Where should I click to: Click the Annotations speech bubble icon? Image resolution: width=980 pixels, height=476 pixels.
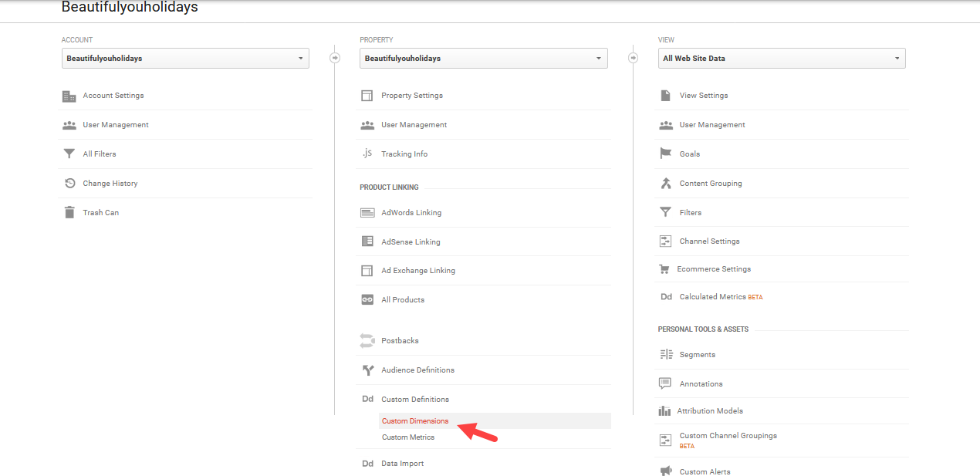tap(665, 383)
